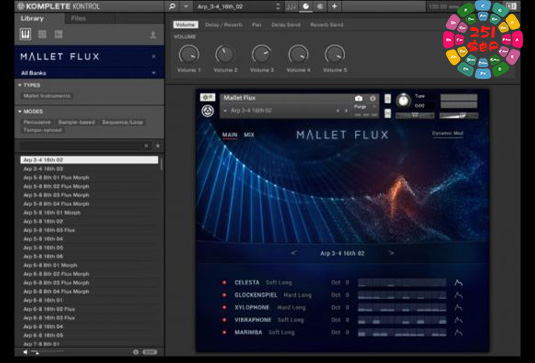Click the speaker prehear icon at bottom
The height and width of the screenshot is (363, 535).
[x=25, y=352]
